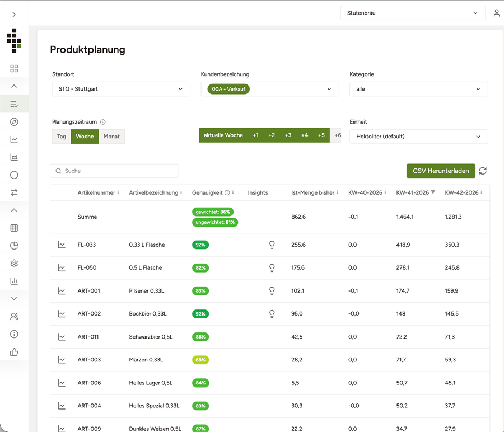The width and height of the screenshot is (504, 432).
Task: Open the table grid icon in sidebar
Action: [14, 228]
